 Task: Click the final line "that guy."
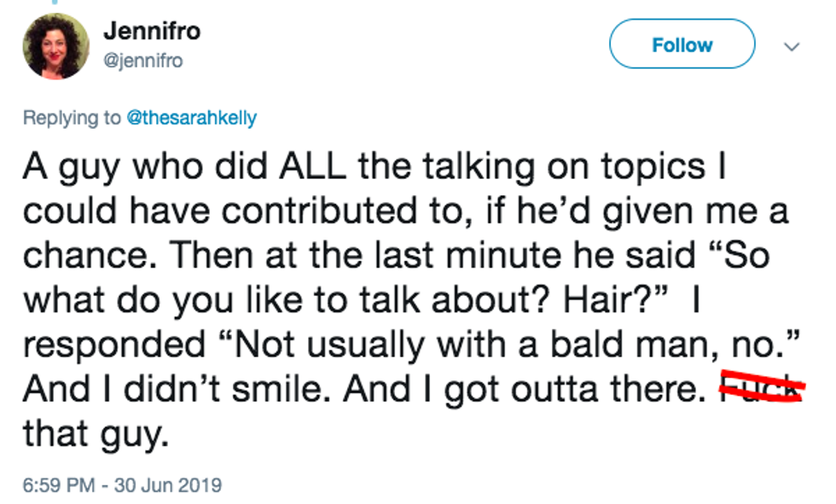pyautogui.click(x=90, y=434)
